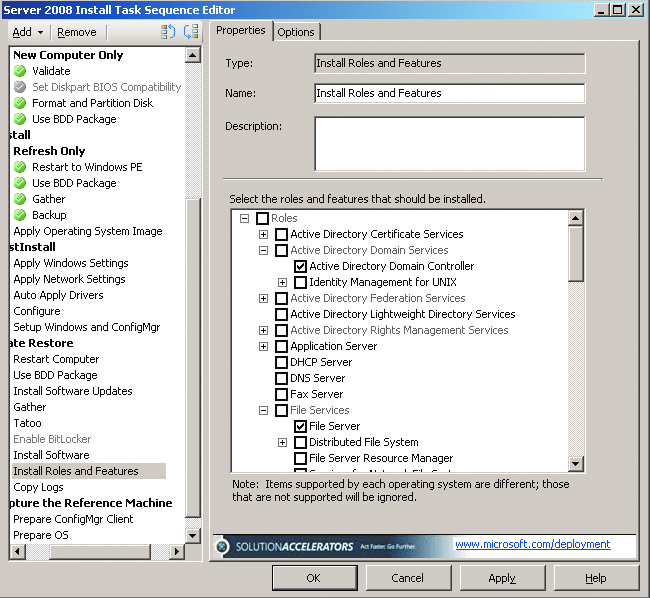The image size is (650, 598).
Task: Switch to the Options tab
Action: [296, 32]
